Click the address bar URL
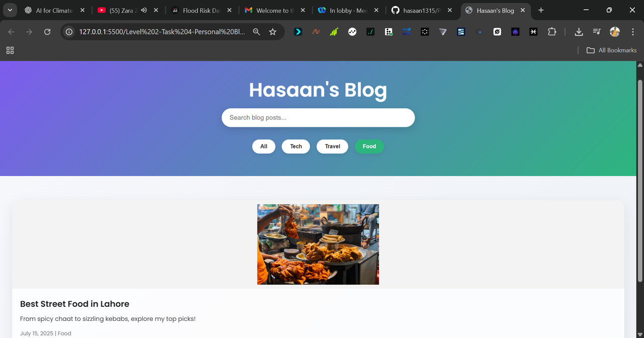This screenshot has height=338, width=644. 162,32
